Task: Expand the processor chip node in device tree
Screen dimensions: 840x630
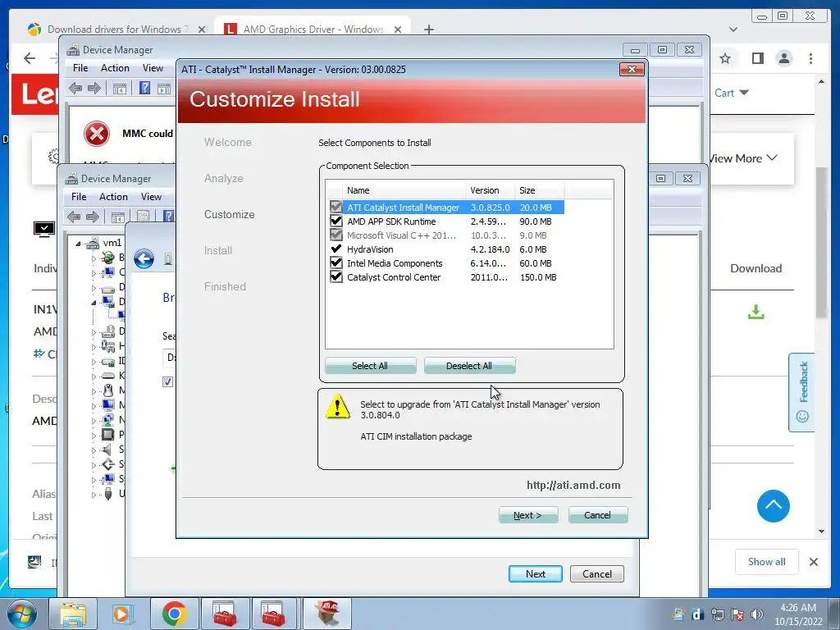Action: (94, 435)
